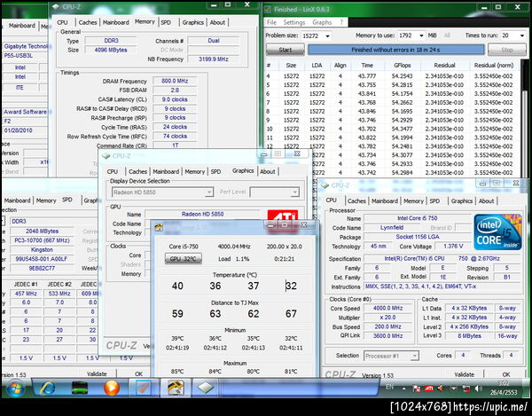Viewport: 532px width, 416px height.
Task: Click the CPU-Z Graphics window title icon
Action: (x=106, y=156)
